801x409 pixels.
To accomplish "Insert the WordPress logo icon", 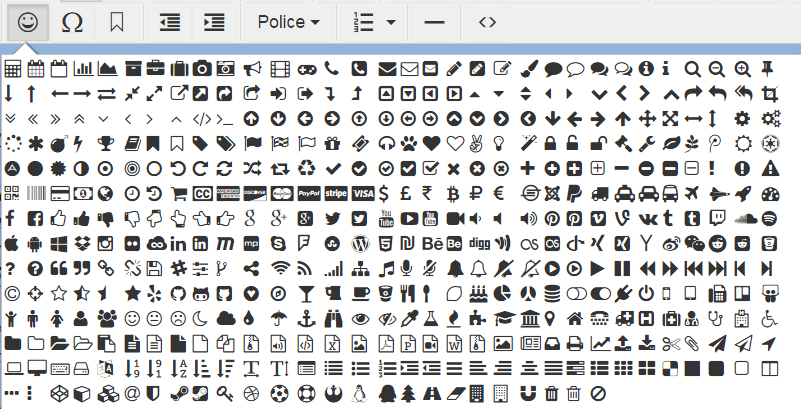I will point(360,244).
